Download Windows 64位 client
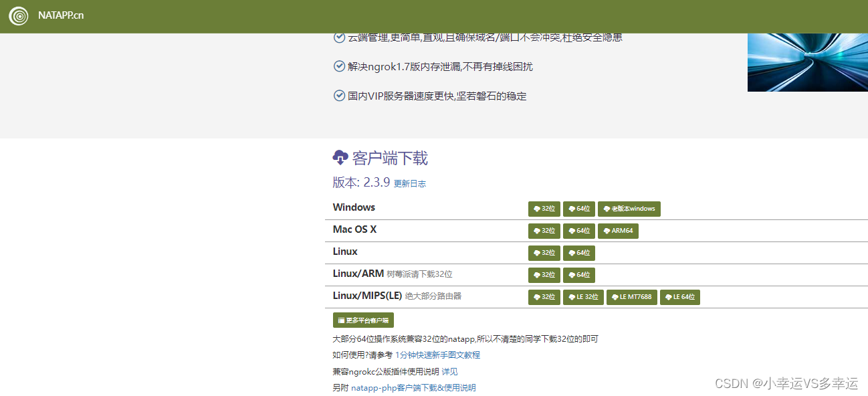The height and width of the screenshot is (396, 868). coord(579,209)
